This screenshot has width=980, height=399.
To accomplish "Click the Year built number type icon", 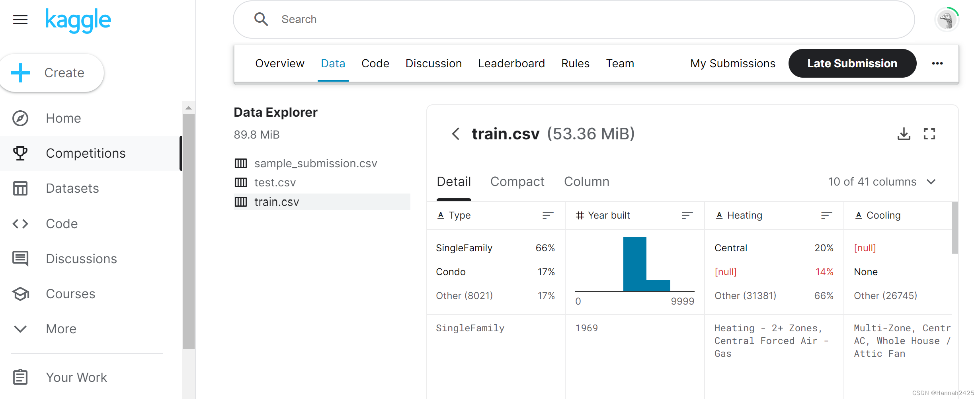I will click(x=580, y=215).
